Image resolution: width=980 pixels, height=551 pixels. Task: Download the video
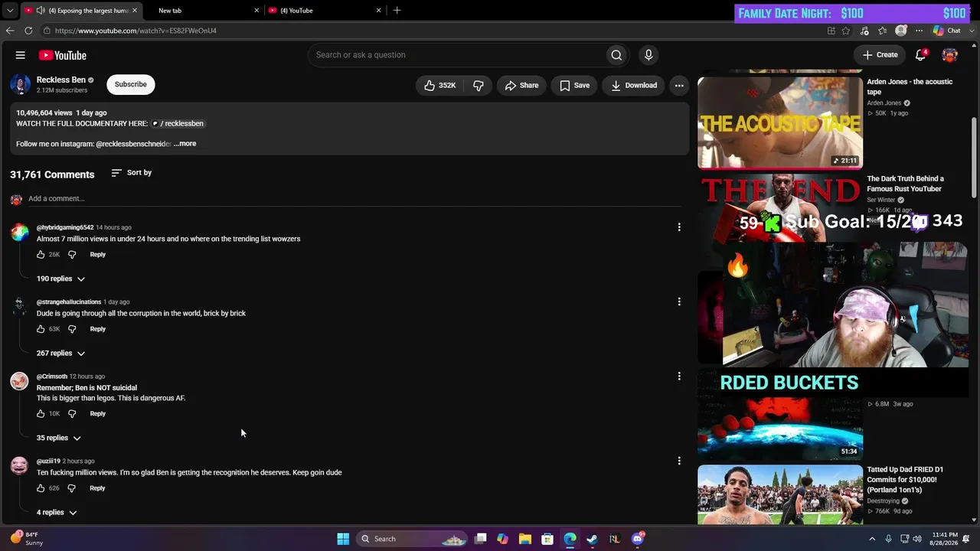pyautogui.click(x=634, y=86)
